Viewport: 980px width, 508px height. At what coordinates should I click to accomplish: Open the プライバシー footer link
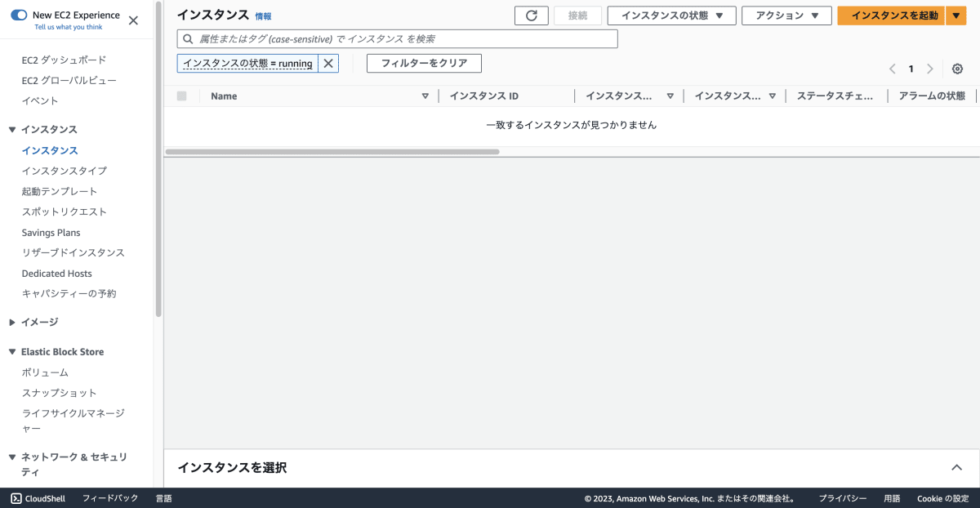pos(843,498)
